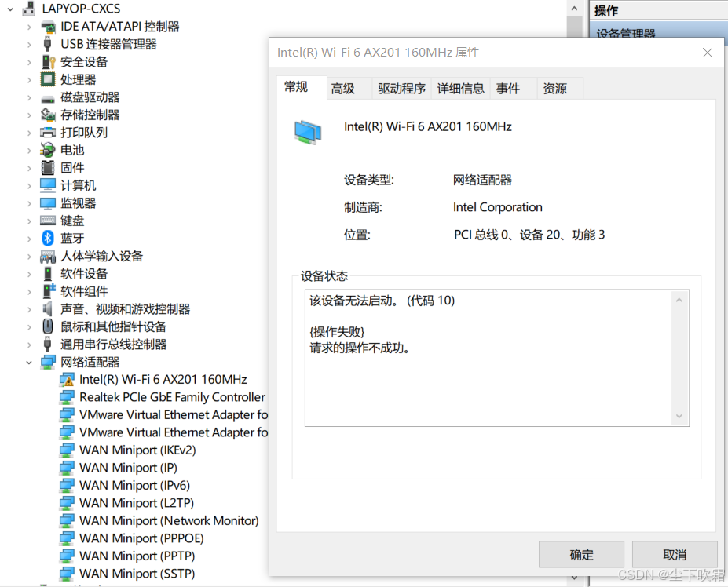This screenshot has width=728, height=587.
Task: Click the 人体学输入设备 icon
Action: 48,256
